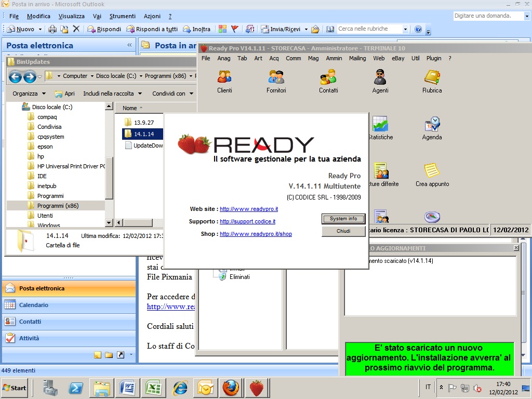Click the Chiudi button in About dialog
Viewport: 532px width, 399px height.
click(343, 231)
